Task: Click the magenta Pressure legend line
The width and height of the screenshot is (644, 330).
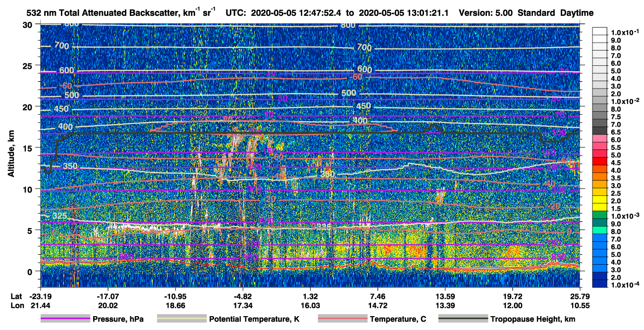Action: coord(66,319)
